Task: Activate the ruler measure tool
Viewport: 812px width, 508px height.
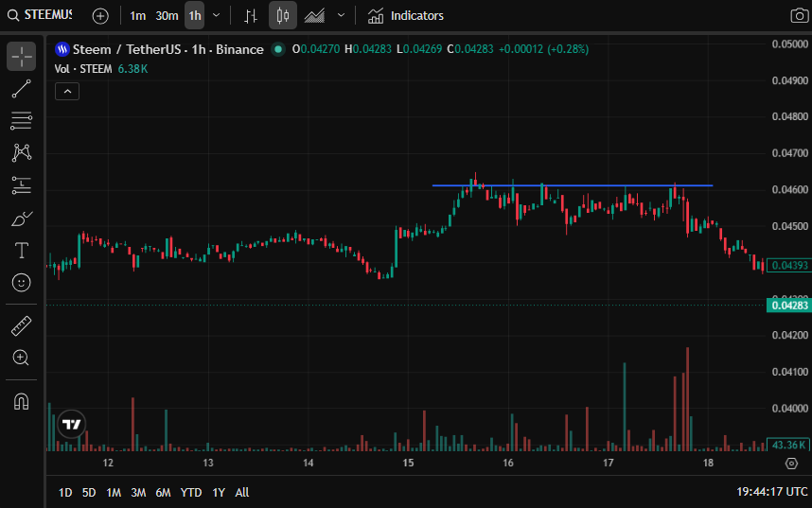Action: (21, 326)
